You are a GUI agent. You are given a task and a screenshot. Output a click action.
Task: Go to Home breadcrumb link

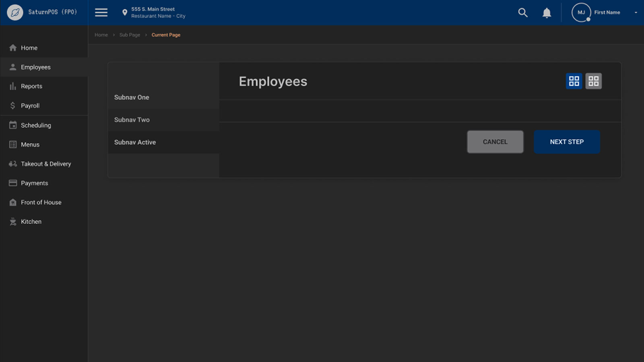point(101,35)
